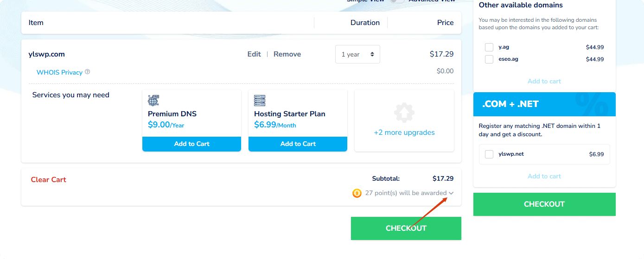Viewport: 644px width, 259px height.
Task: Select the ylswp.net domain checkbox
Action: pos(489,154)
